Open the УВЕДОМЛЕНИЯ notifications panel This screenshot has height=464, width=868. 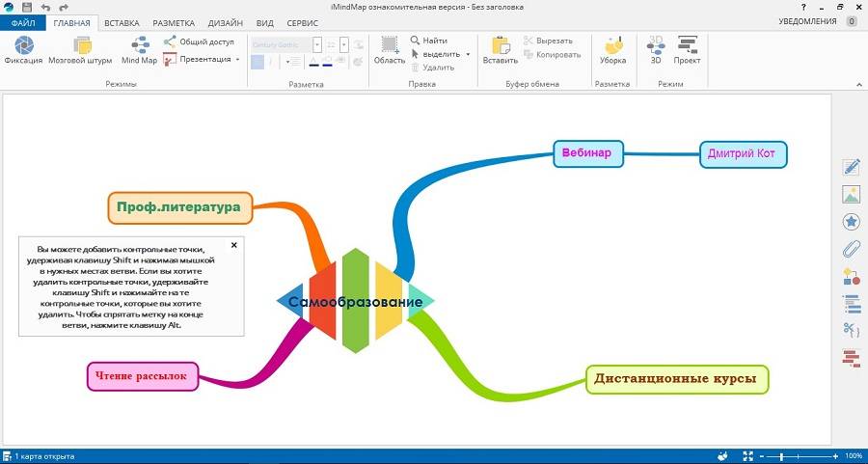coord(809,19)
